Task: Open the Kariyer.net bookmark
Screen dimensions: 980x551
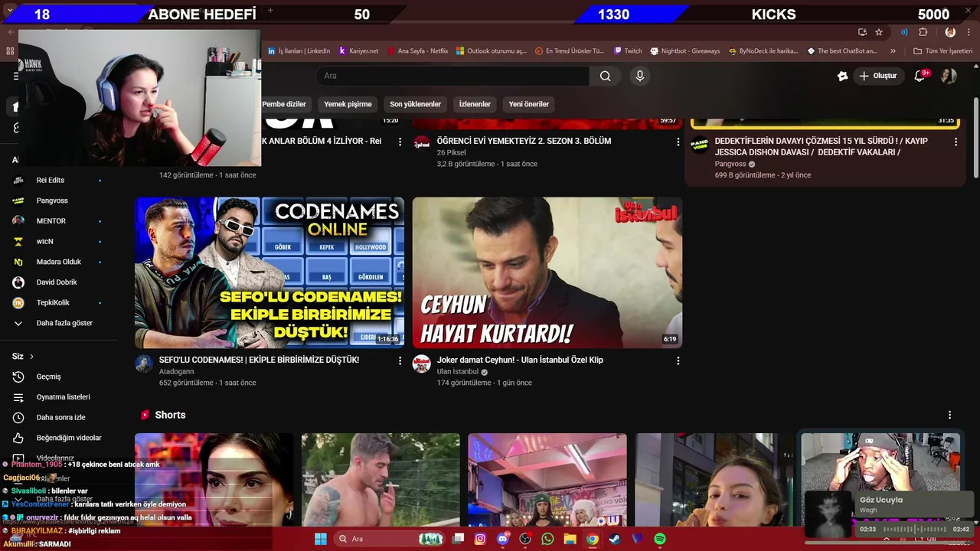Action: tap(359, 51)
